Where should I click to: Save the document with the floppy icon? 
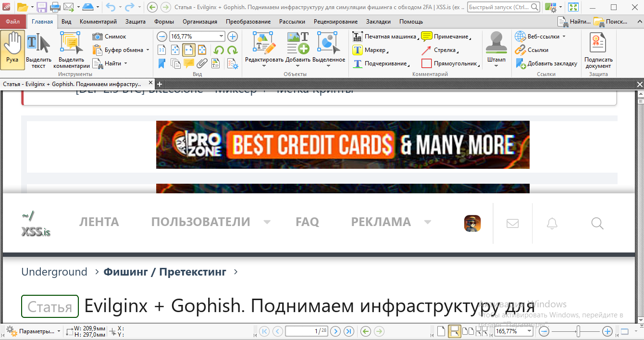42,7
